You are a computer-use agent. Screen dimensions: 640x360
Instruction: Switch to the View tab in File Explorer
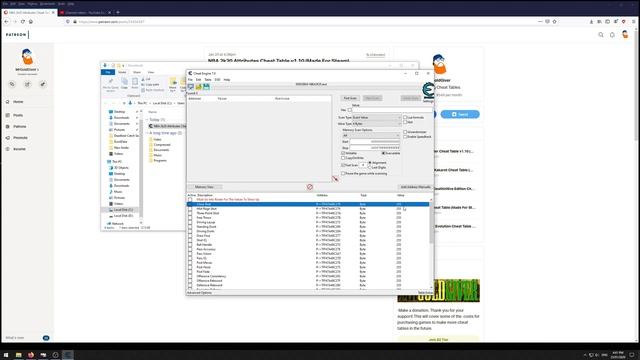[151, 72]
